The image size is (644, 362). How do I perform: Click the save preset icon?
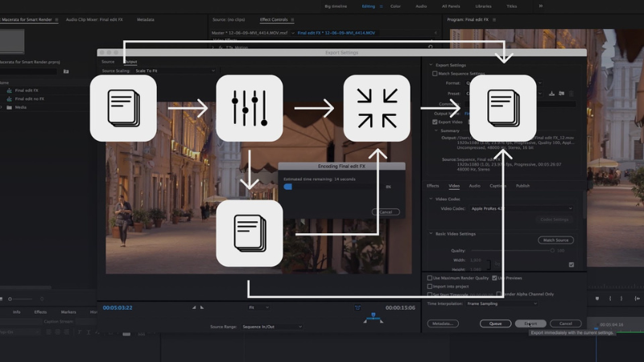tap(551, 93)
